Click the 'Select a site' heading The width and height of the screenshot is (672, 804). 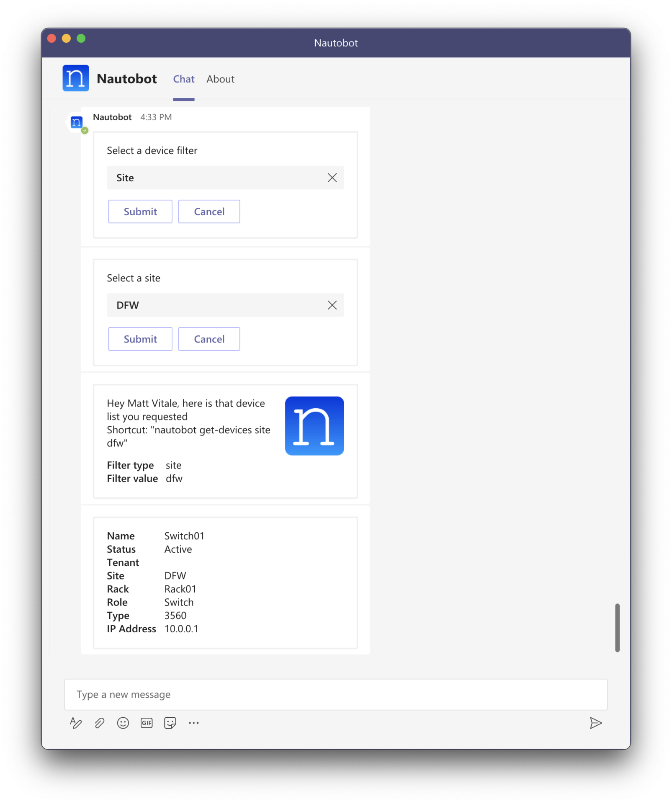(x=134, y=278)
